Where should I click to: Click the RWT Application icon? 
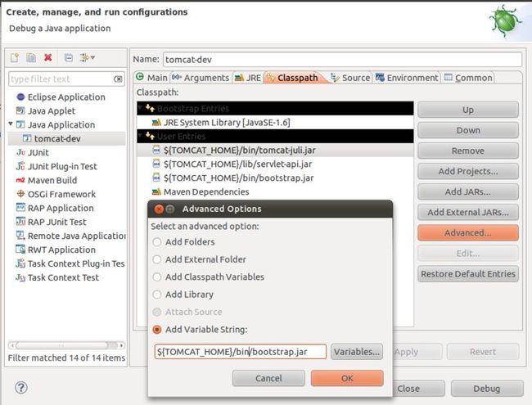pyautogui.click(x=20, y=250)
